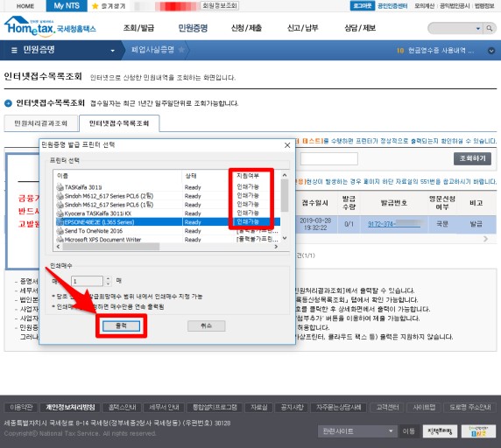501x448 pixels.
Task: Click the search magnifier icon
Action: (x=490, y=28)
